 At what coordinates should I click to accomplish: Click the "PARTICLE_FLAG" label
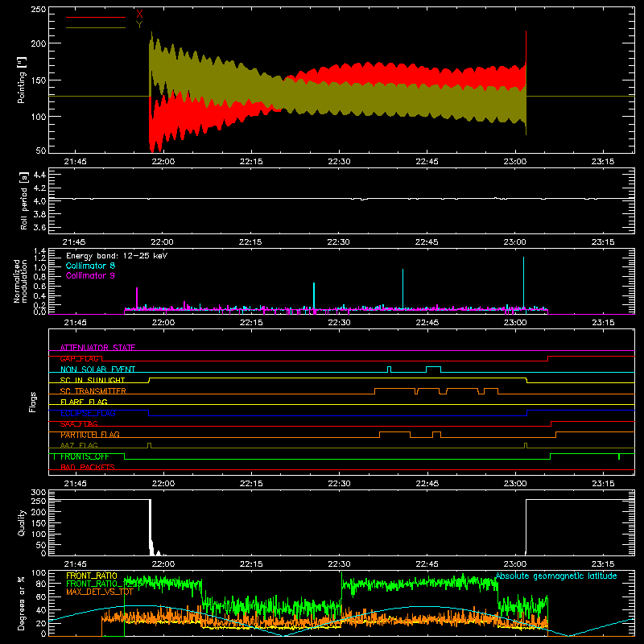[x=90, y=435]
